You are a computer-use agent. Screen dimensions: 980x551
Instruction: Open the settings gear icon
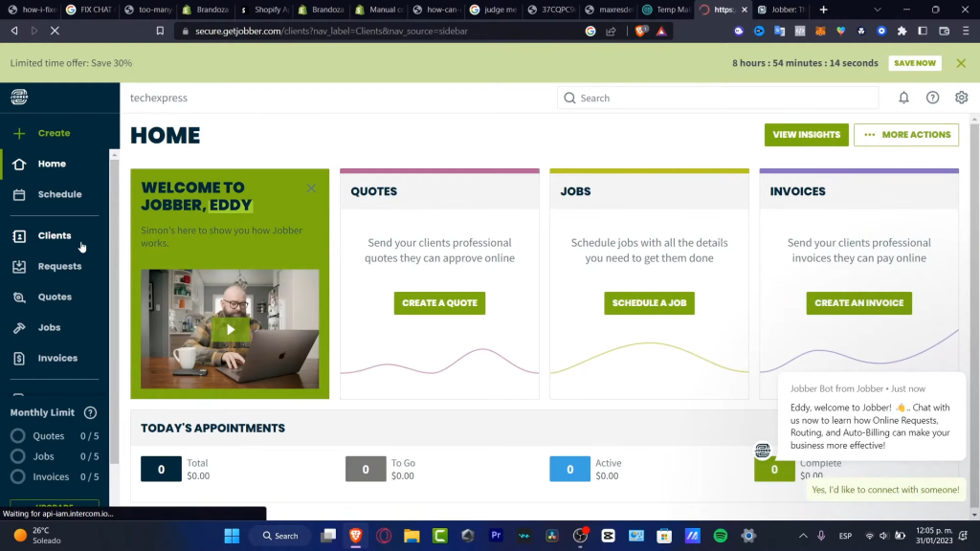click(961, 98)
